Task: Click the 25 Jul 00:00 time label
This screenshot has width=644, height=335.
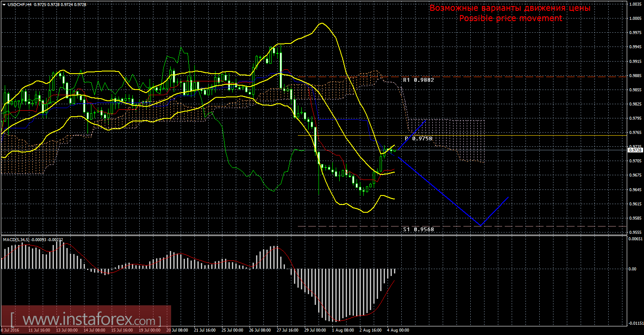Action: click(x=232, y=331)
